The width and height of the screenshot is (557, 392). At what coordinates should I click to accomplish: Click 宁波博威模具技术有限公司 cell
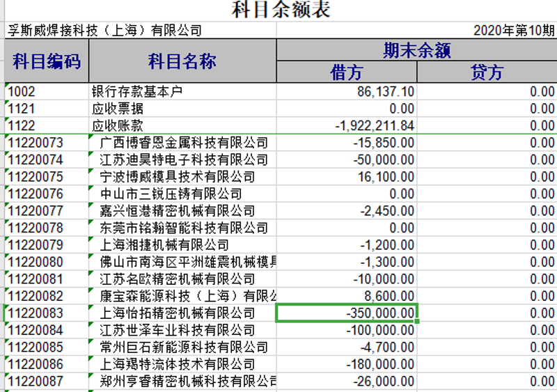tap(182, 177)
